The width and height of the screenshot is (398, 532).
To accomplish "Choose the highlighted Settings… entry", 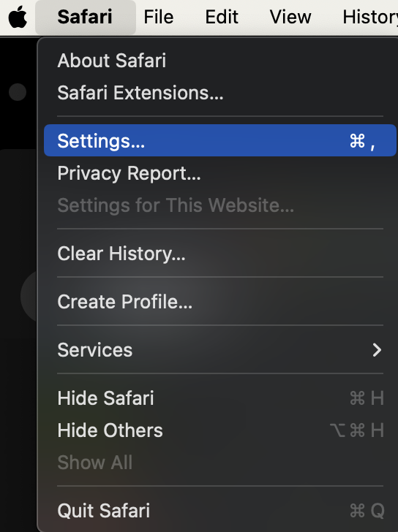I will click(220, 140).
